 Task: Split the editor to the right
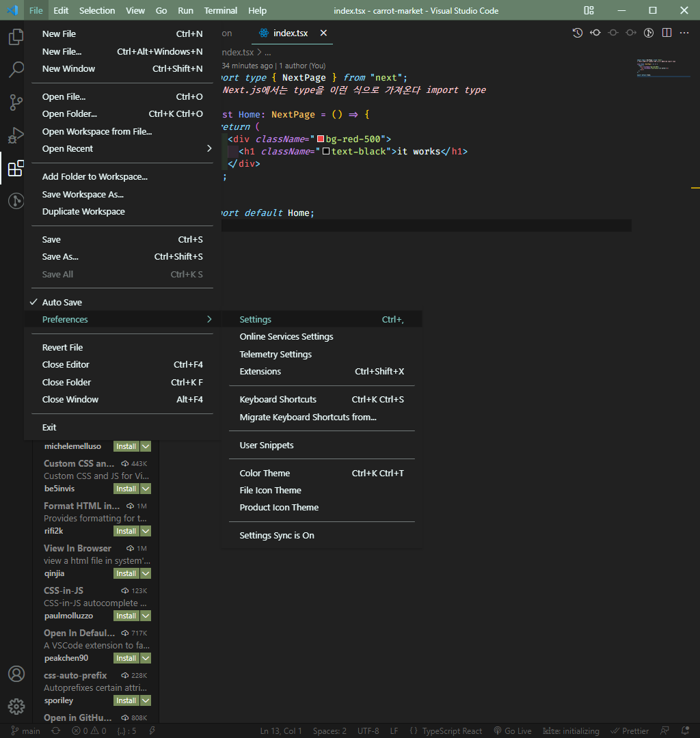667,33
